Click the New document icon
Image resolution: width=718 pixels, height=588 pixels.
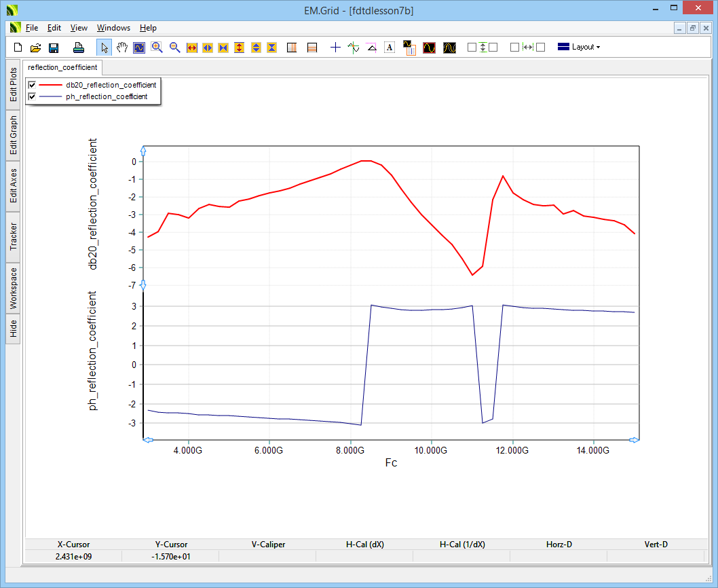[x=18, y=48]
